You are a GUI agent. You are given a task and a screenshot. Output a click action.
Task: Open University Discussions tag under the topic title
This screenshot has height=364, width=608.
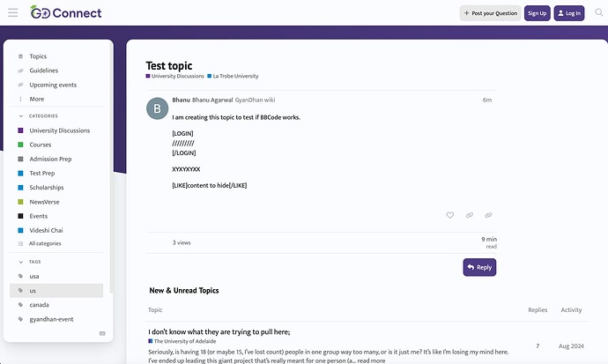point(174,76)
